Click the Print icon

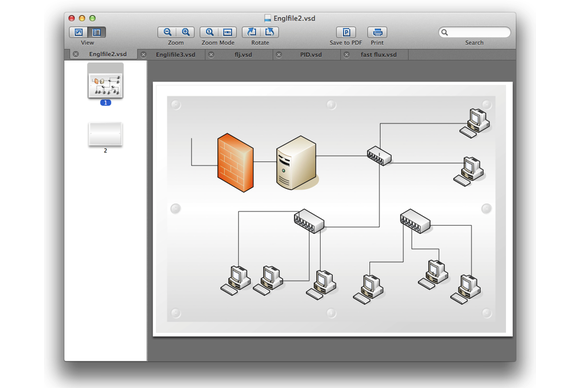click(x=377, y=32)
